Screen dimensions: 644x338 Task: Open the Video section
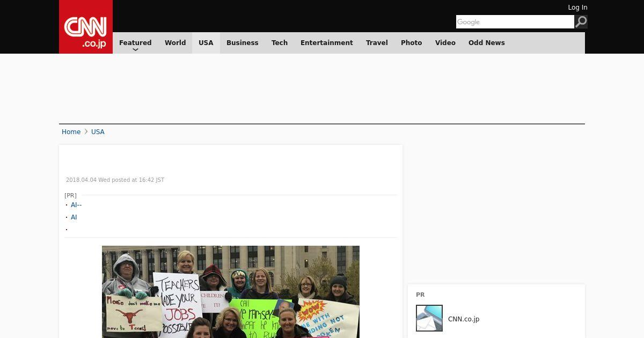tap(445, 43)
